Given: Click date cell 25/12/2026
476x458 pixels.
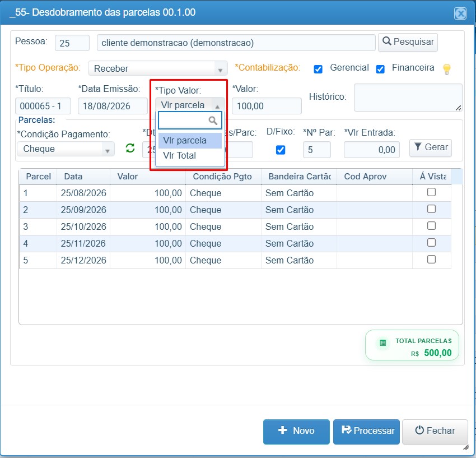Looking at the screenshot, I should point(83,260).
